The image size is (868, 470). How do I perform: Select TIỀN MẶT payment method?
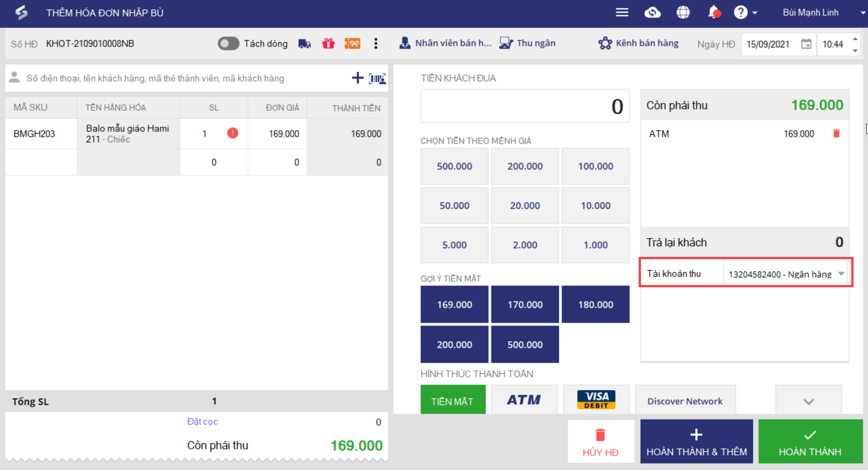click(x=453, y=400)
